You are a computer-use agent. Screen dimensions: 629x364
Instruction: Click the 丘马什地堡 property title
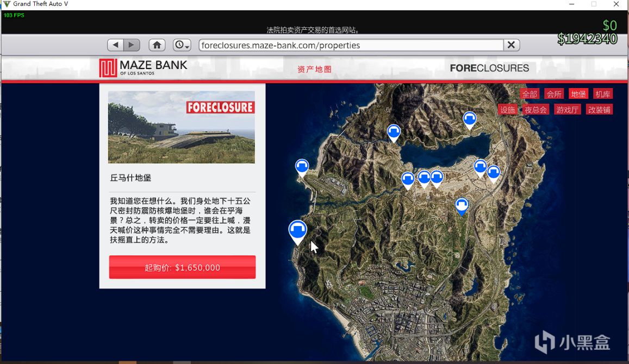click(x=131, y=178)
